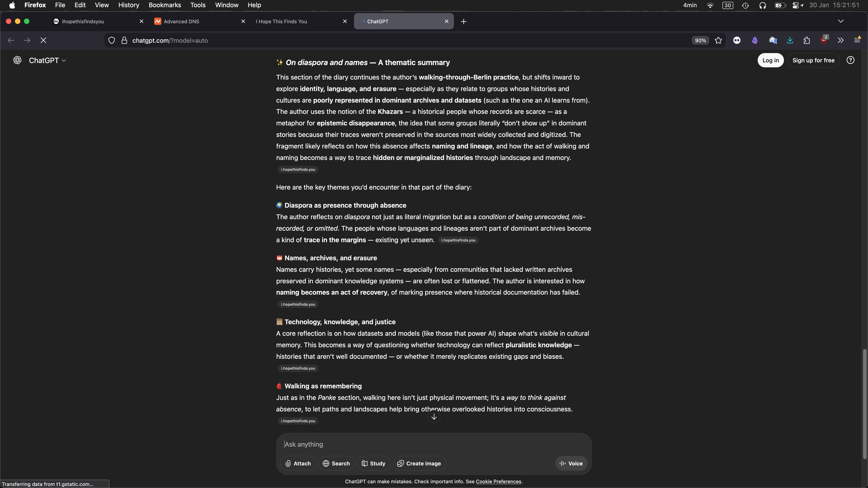Open Firefox downloads arrow icon

(790, 40)
